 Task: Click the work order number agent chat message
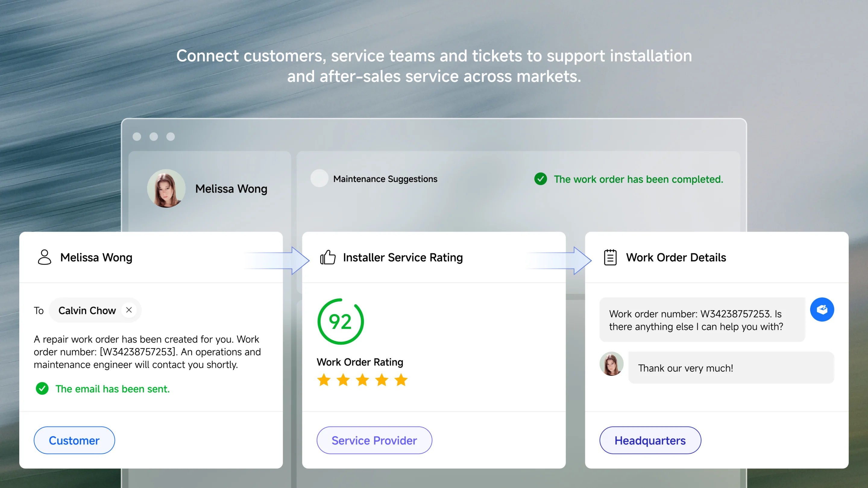pyautogui.click(x=702, y=320)
